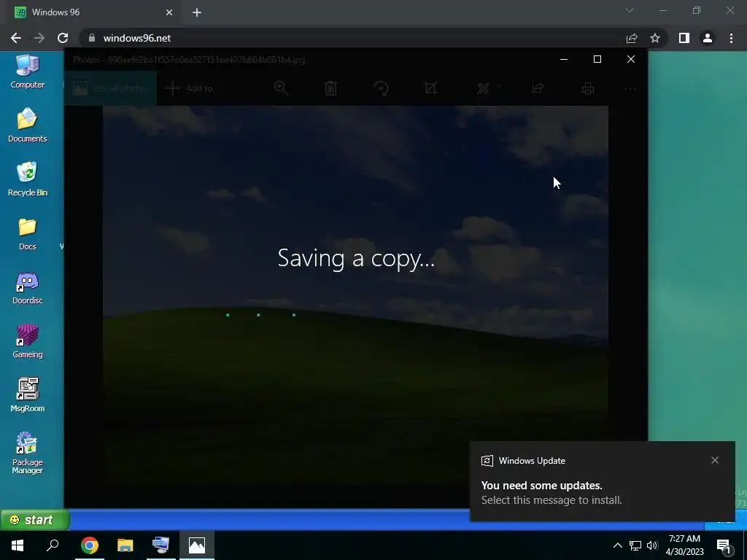Show hidden system tray icons

pyautogui.click(x=617, y=545)
